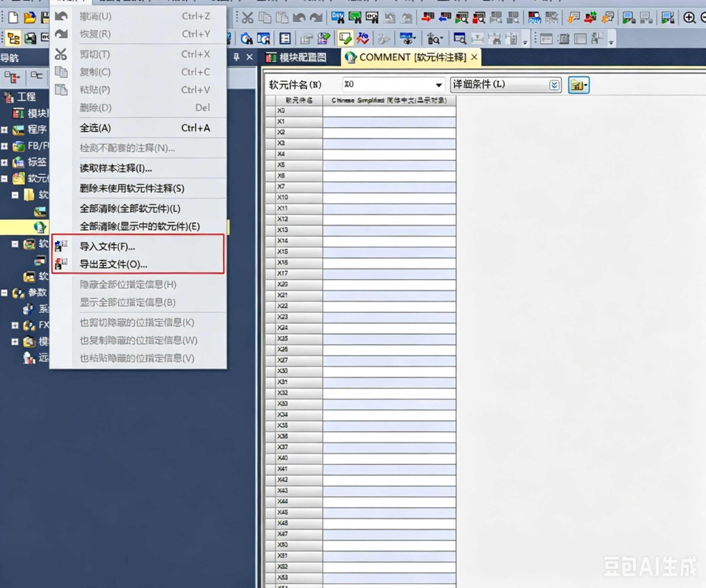
Task: Click Write to PLC red arrow icon
Action: coord(428,18)
